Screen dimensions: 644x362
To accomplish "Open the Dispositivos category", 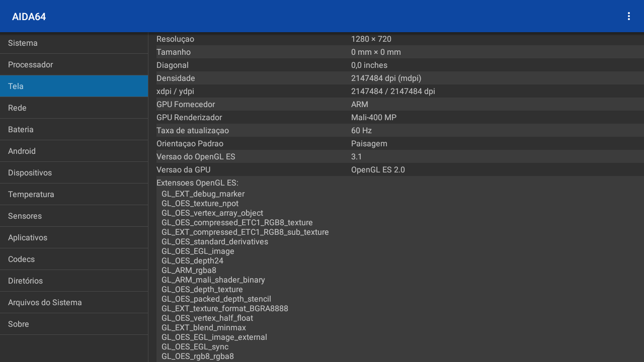I will click(x=74, y=173).
